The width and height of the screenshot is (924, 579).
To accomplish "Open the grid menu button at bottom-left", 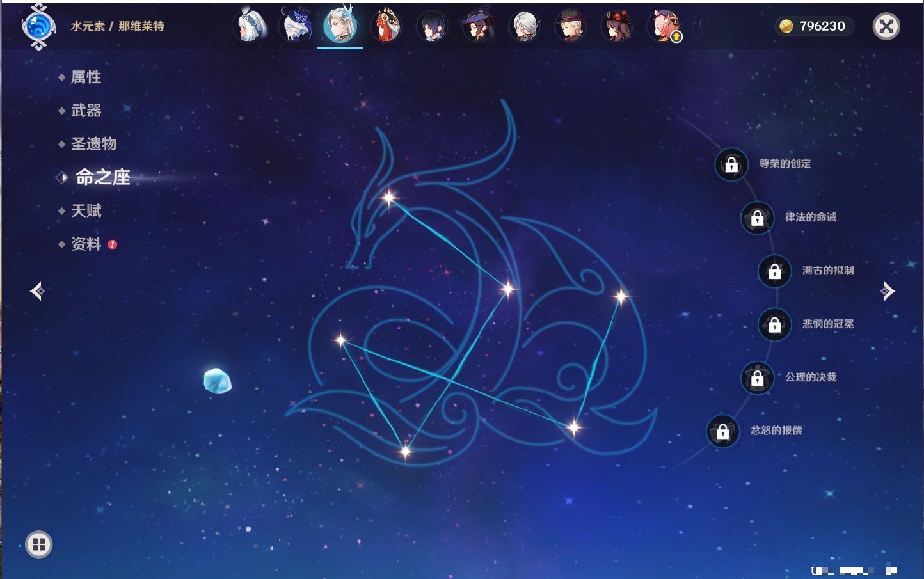I will [x=39, y=544].
